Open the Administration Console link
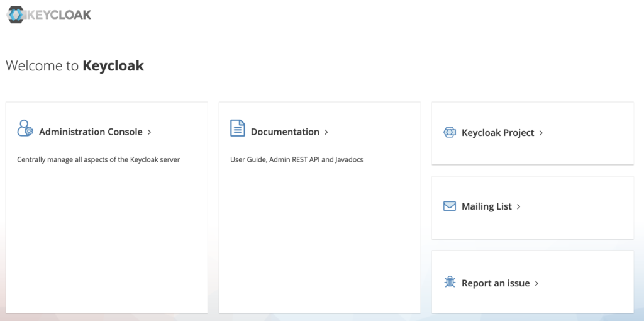644x321 pixels. pyautogui.click(x=91, y=132)
